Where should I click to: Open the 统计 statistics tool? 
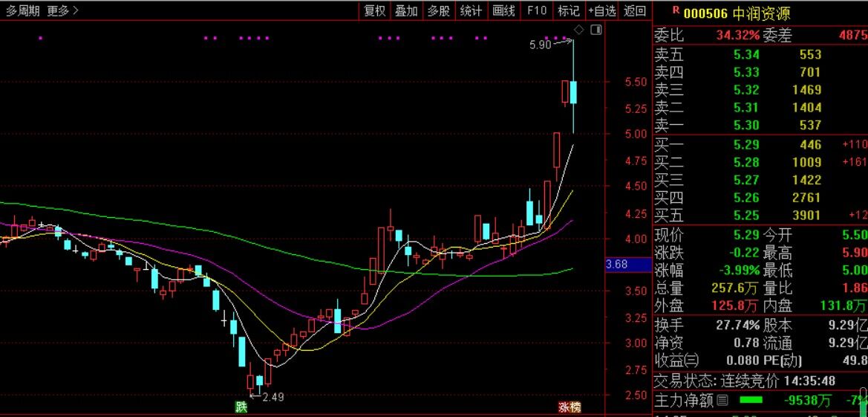point(471,10)
